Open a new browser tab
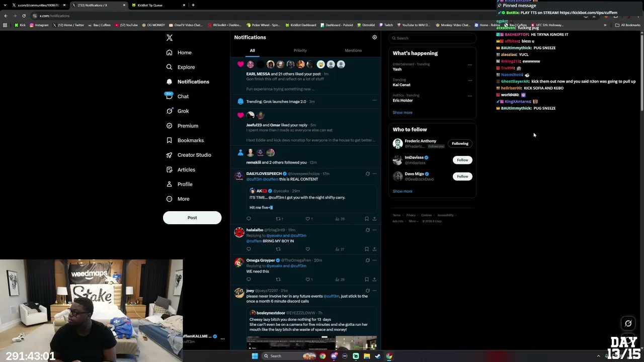Image resolution: width=644 pixels, height=362 pixels. [193, 5]
